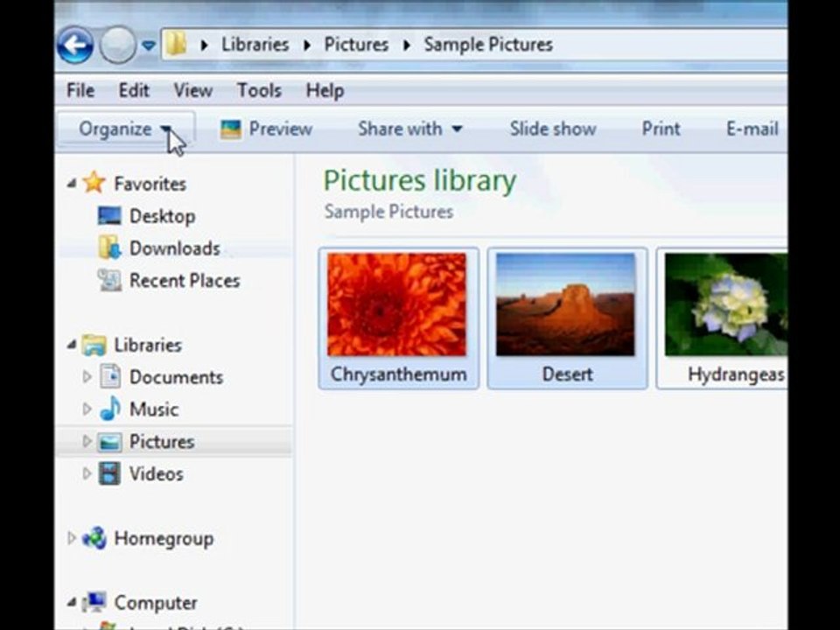Open Recent Places in Favorites
This screenshot has height=630, width=840.
(185, 281)
